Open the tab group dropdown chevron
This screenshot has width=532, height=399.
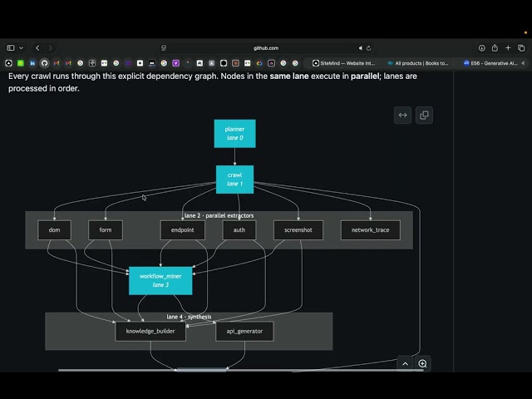click(x=21, y=48)
